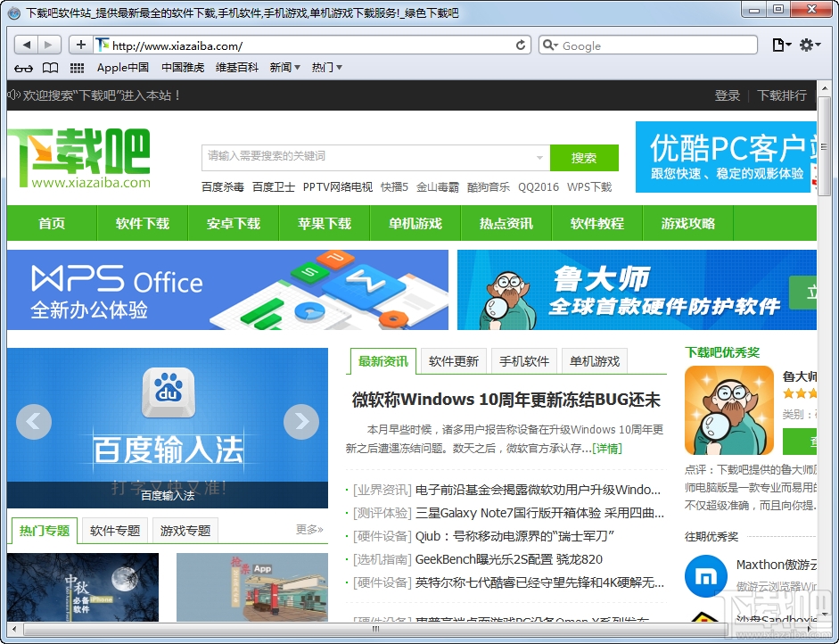Open the 下载吧 site logo

(80, 159)
